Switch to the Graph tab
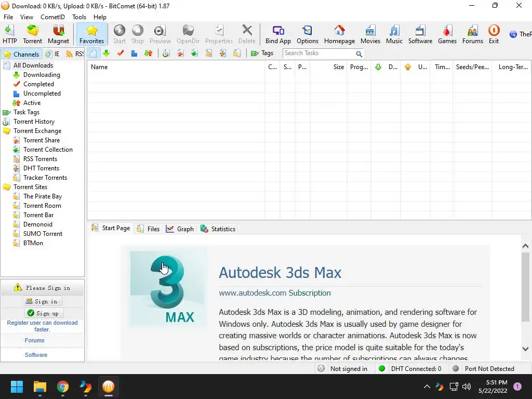 [180, 229]
